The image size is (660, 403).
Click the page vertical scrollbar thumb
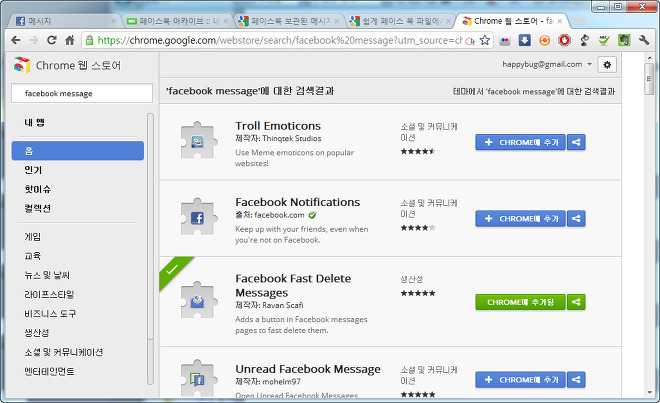pos(649,78)
